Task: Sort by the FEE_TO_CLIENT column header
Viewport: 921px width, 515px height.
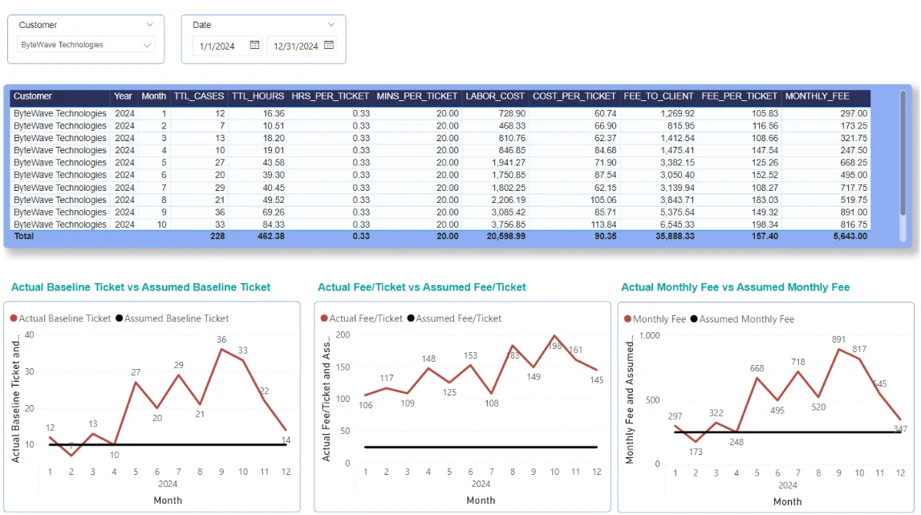Action: [x=658, y=96]
